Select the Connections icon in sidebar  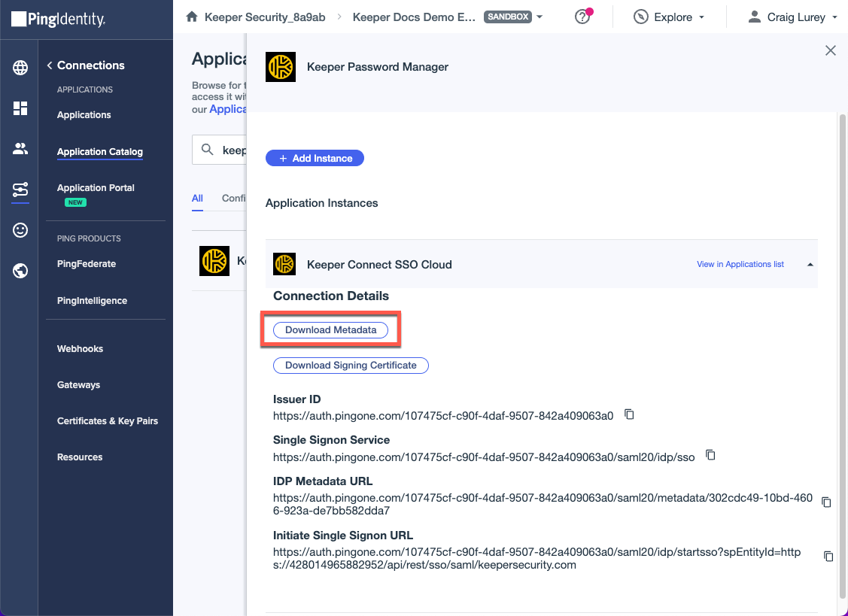point(20,190)
